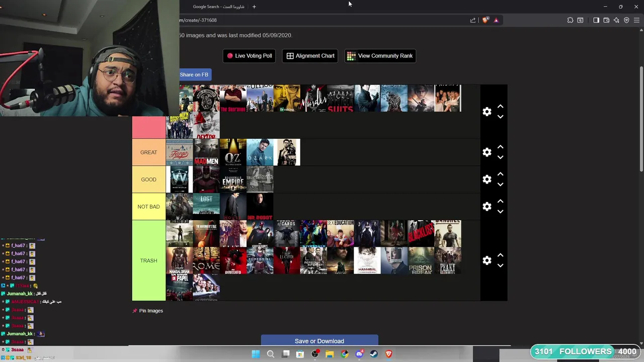This screenshot has height=362, width=644.
Task: Toggle the browser sidebar panel
Action: 596,20
